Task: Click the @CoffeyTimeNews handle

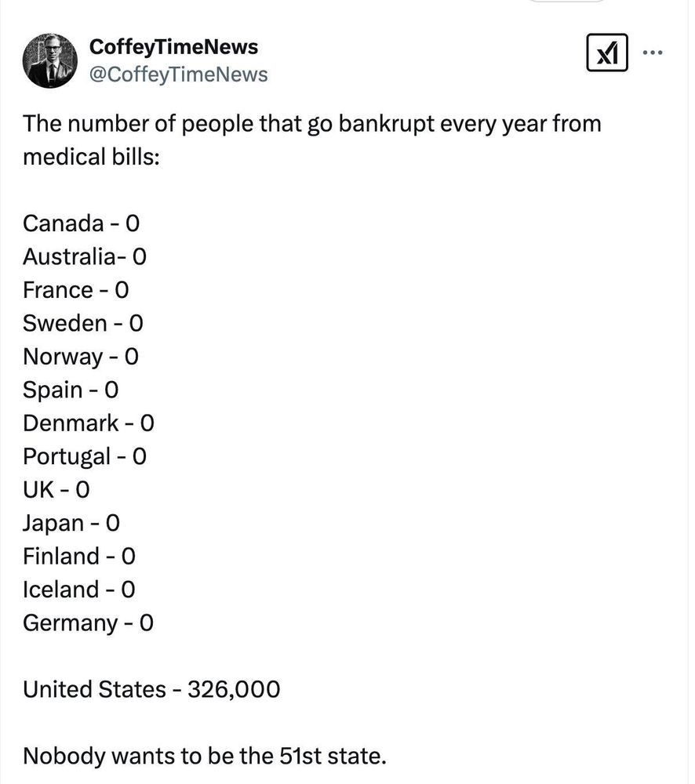Action: pos(179,74)
